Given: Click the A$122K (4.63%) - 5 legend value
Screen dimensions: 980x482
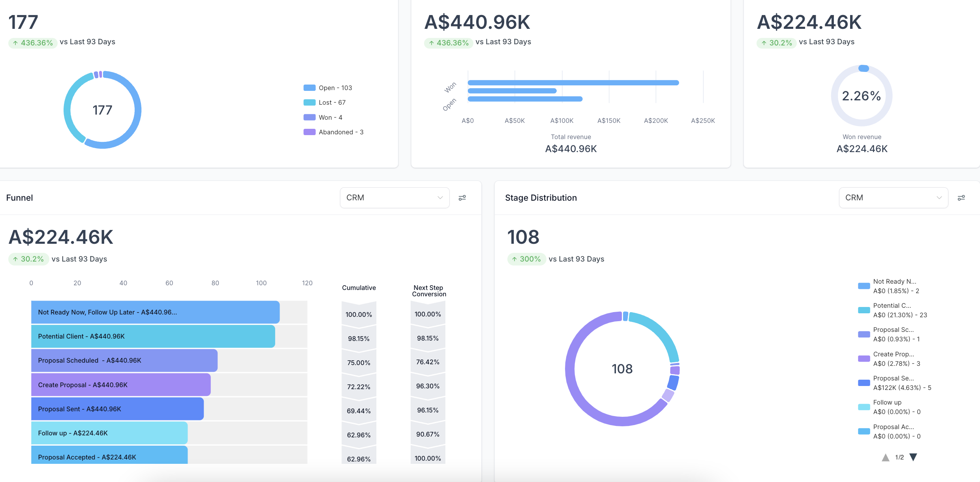Looking at the screenshot, I should [902, 388].
